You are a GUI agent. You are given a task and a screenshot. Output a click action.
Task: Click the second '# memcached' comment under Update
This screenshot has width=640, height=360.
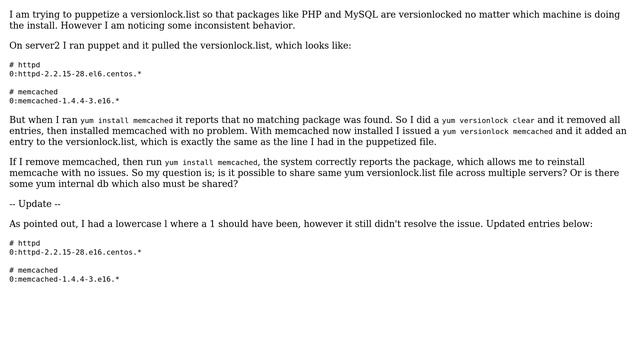[33, 270]
